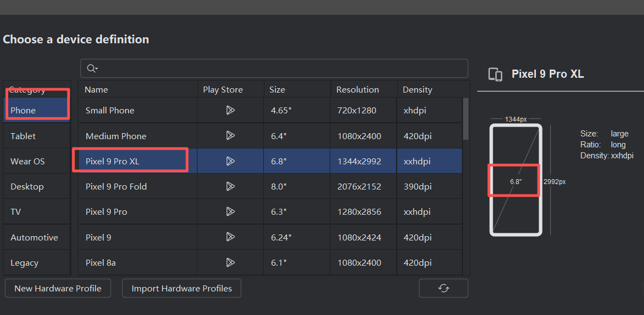Click the 2076x2152 resolution cell
The height and width of the screenshot is (315, 644).
coord(364,187)
